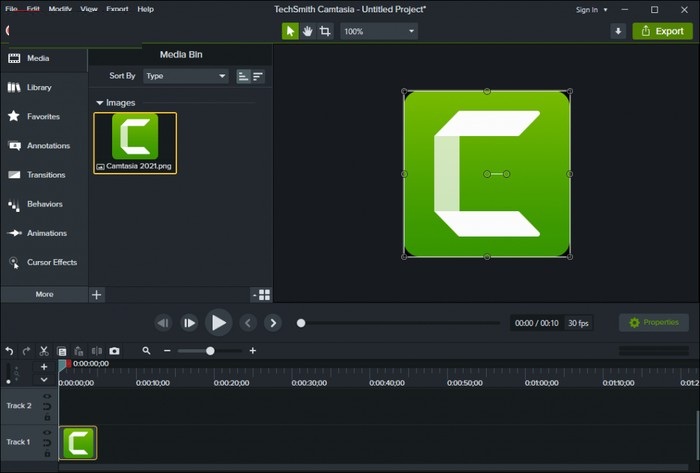Add a new track with plus button
The image size is (700, 473).
[44, 367]
